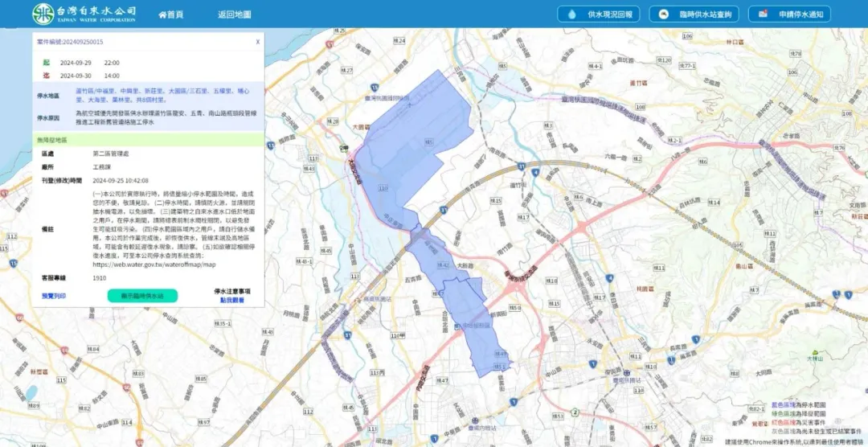Click the 大園區 district label on map

pyautogui.click(x=362, y=127)
